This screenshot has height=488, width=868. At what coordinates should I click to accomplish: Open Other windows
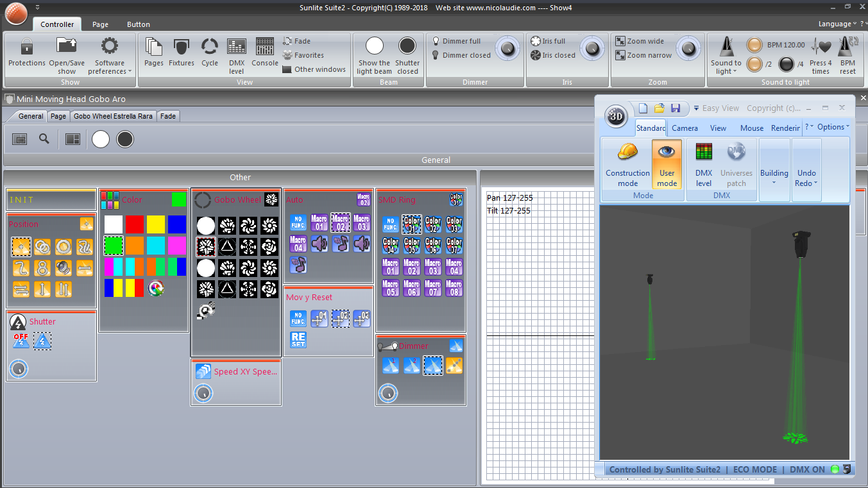pyautogui.click(x=314, y=69)
